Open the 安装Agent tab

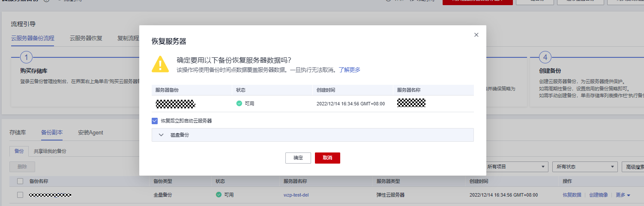coord(90,132)
